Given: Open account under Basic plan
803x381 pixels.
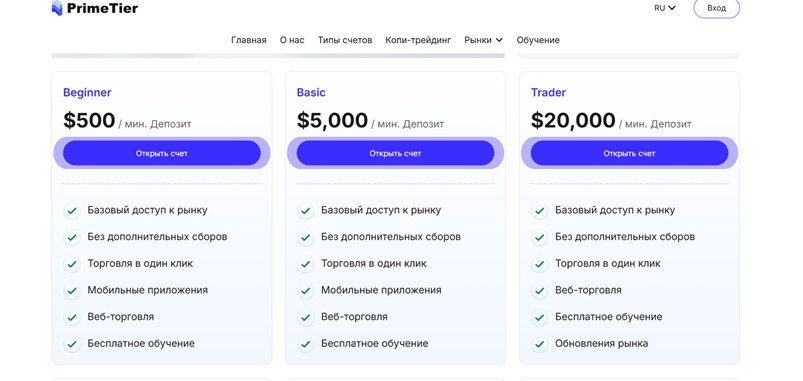Looking at the screenshot, I should click(x=395, y=153).
